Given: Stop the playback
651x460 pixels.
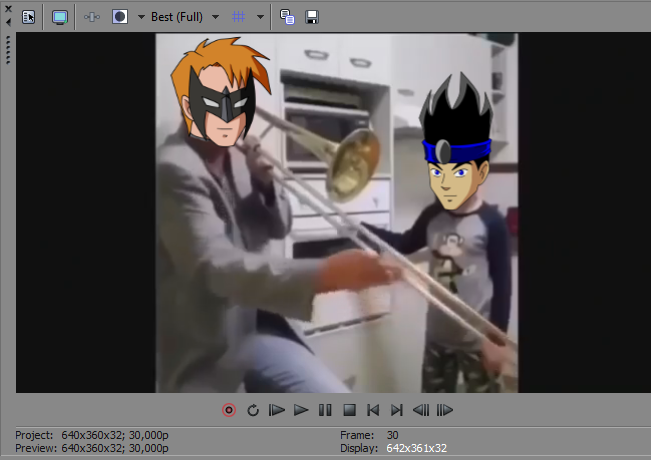Looking at the screenshot, I should (x=349, y=410).
